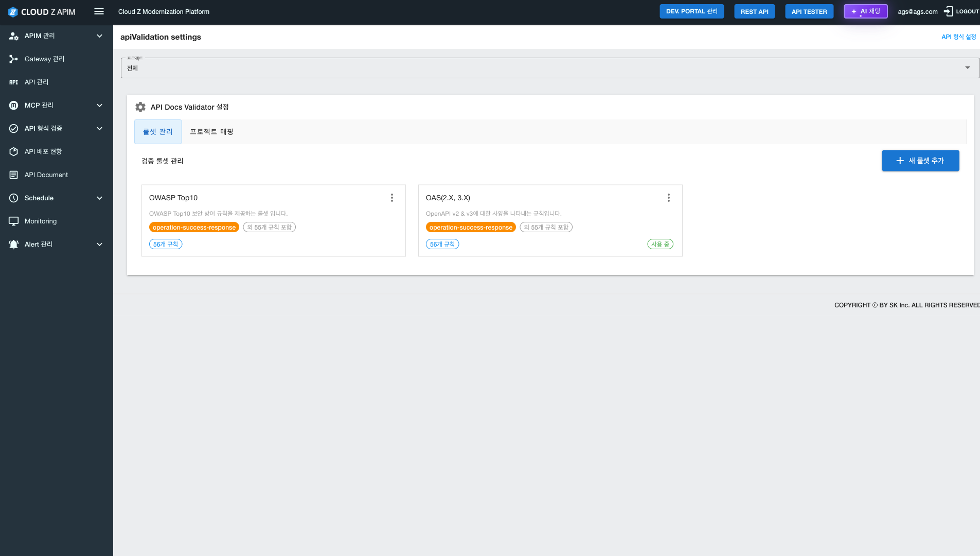Click the Gateway 관리 sidebar icon

(x=14, y=59)
